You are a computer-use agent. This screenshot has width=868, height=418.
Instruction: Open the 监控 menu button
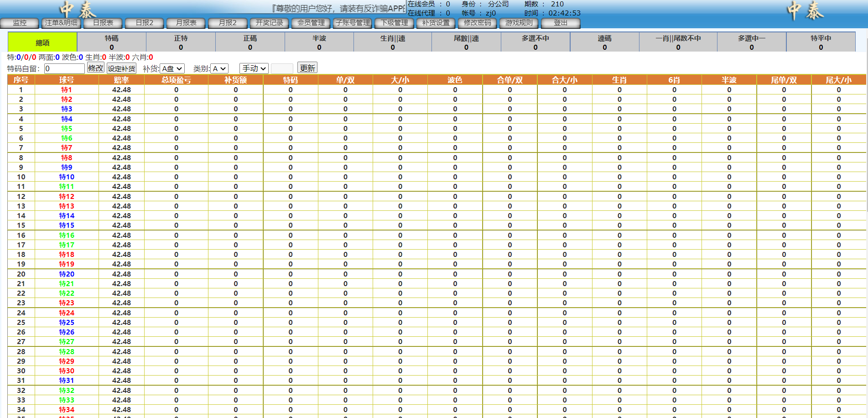20,23
